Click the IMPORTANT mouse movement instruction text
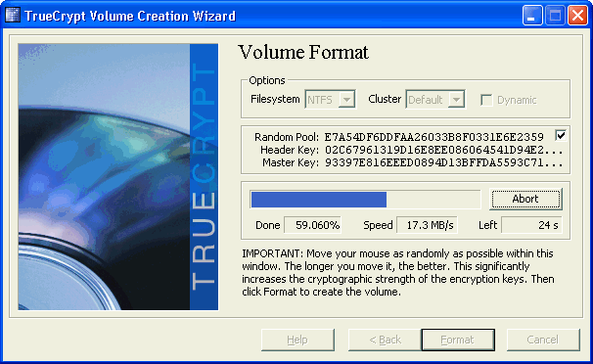 click(x=398, y=273)
